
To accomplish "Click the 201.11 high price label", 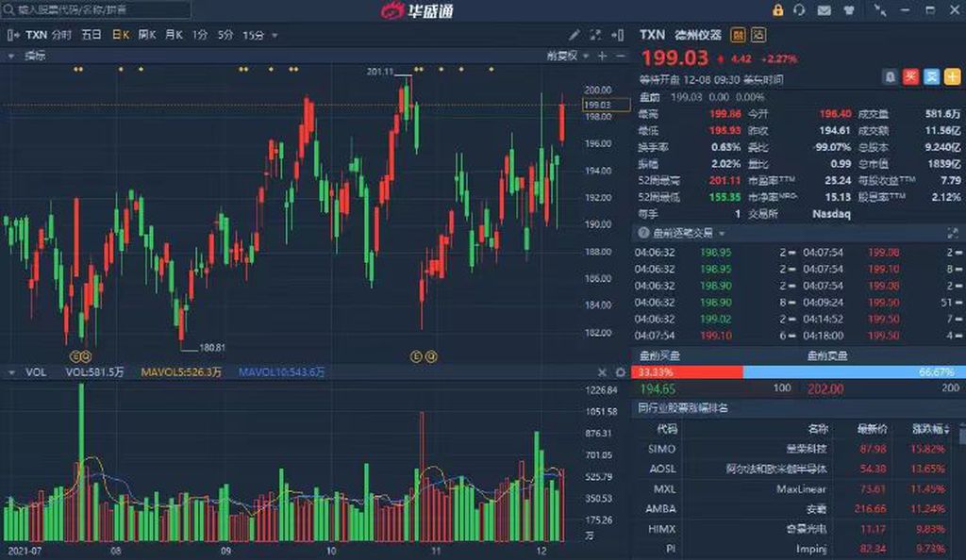I will tap(379, 72).
